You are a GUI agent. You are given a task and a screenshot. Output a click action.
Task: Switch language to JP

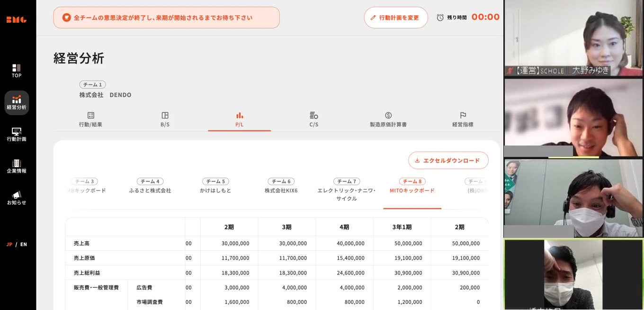9,245
